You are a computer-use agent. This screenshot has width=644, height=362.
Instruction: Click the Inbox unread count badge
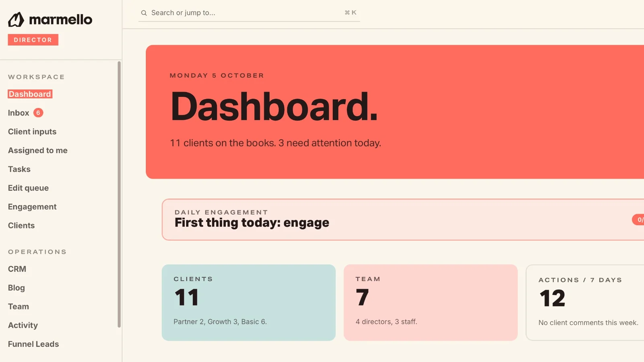tap(38, 113)
